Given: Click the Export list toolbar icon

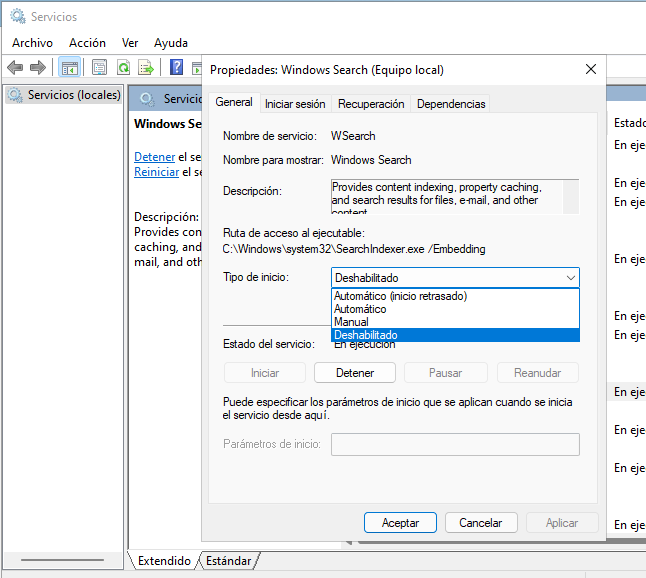Looking at the screenshot, I should tap(146, 67).
